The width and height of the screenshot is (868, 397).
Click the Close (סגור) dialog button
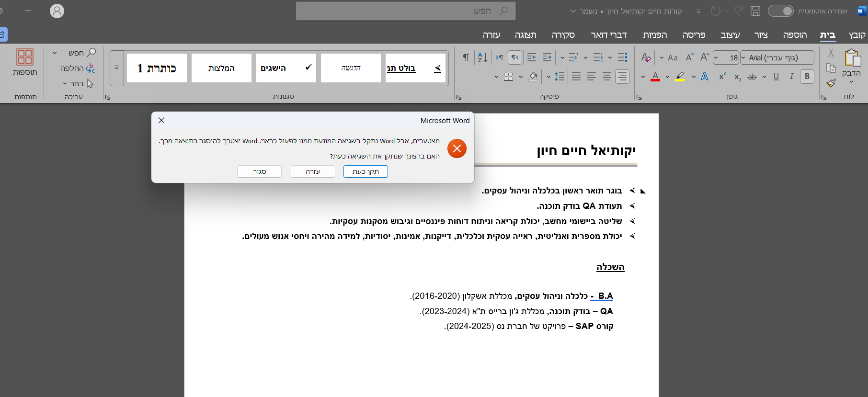(259, 171)
